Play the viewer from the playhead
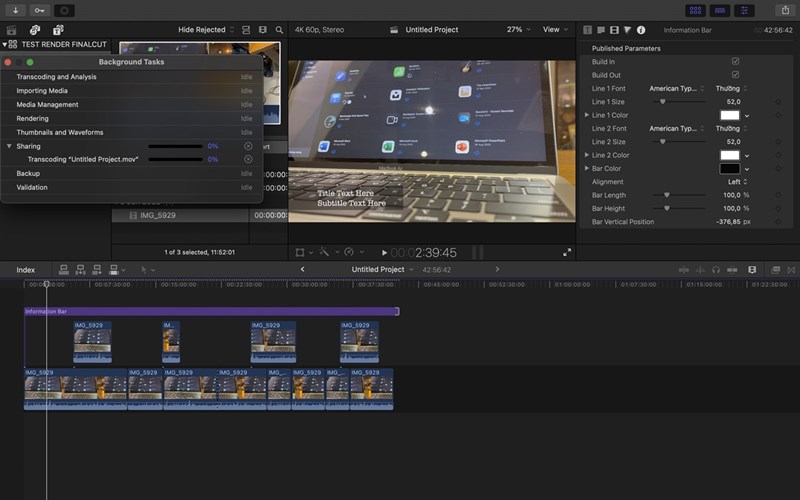Image resolution: width=800 pixels, height=500 pixels. 384,253
